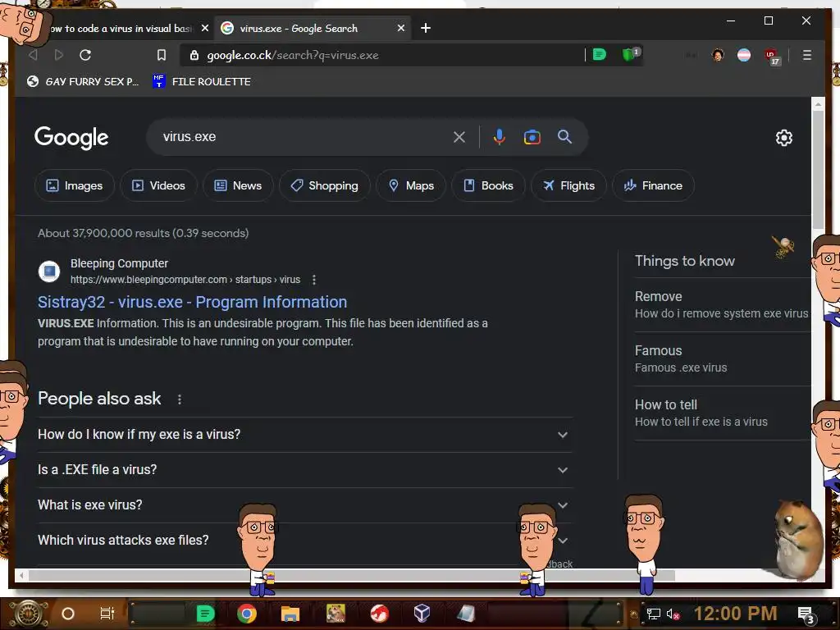840x630 pixels.
Task: Switch to the how to code a virus tab
Action: click(x=121, y=29)
